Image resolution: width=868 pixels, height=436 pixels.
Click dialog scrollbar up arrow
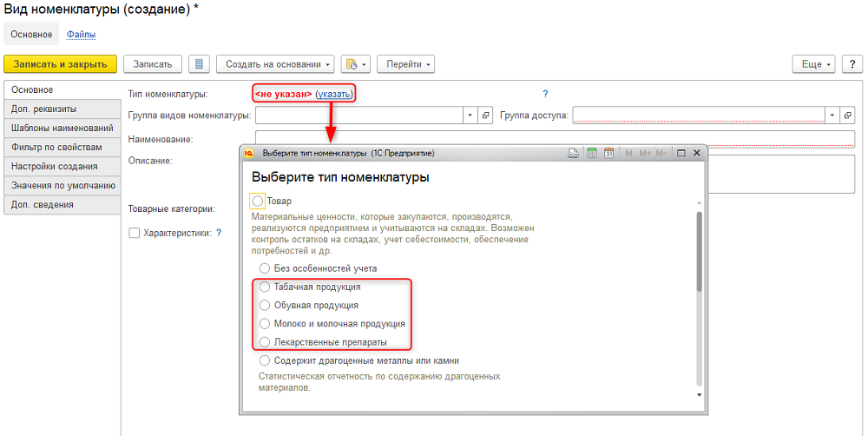click(x=699, y=203)
